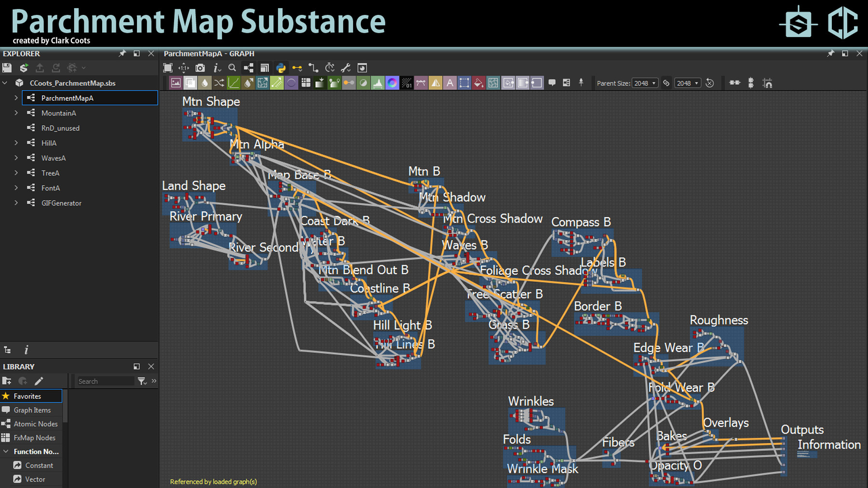Insert a pin with the pushpin toolbar icon
This screenshot has height=488, width=868.
tap(581, 83)
